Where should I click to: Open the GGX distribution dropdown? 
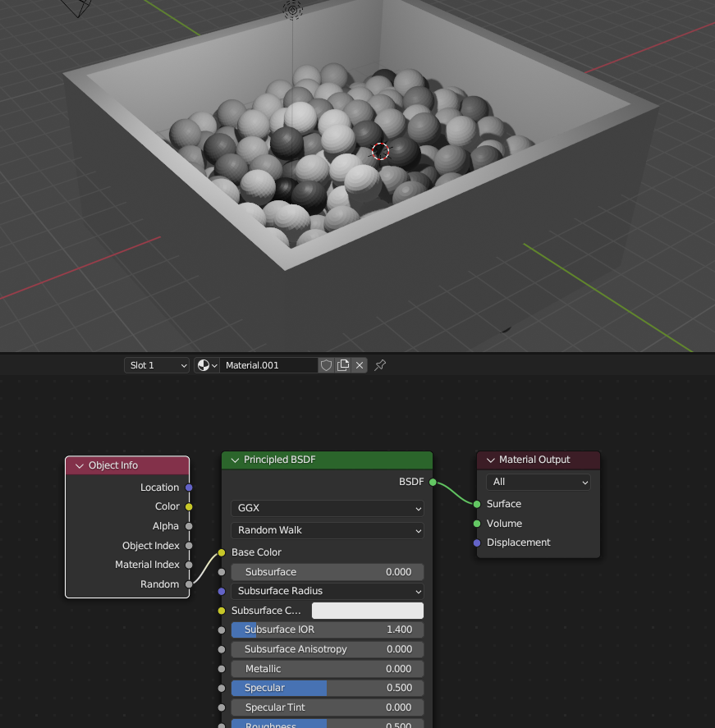coord(328,508)
